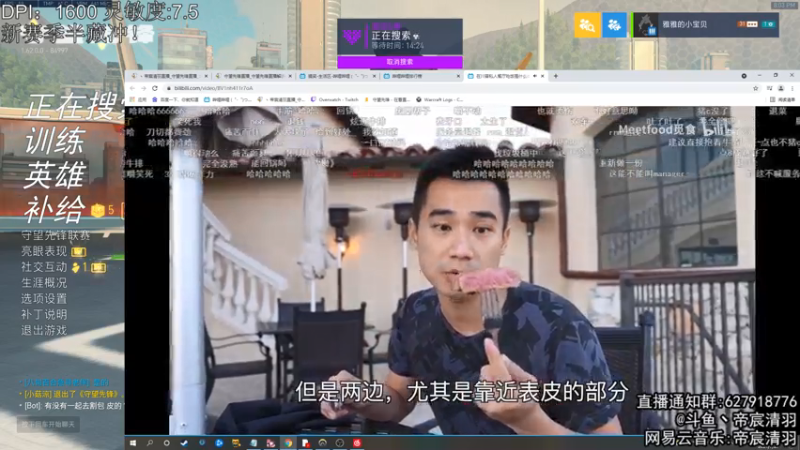This screenshot has height=450, width=800.
Task: Open 生涯概况 career profile
Action: (x=44, y=283)
